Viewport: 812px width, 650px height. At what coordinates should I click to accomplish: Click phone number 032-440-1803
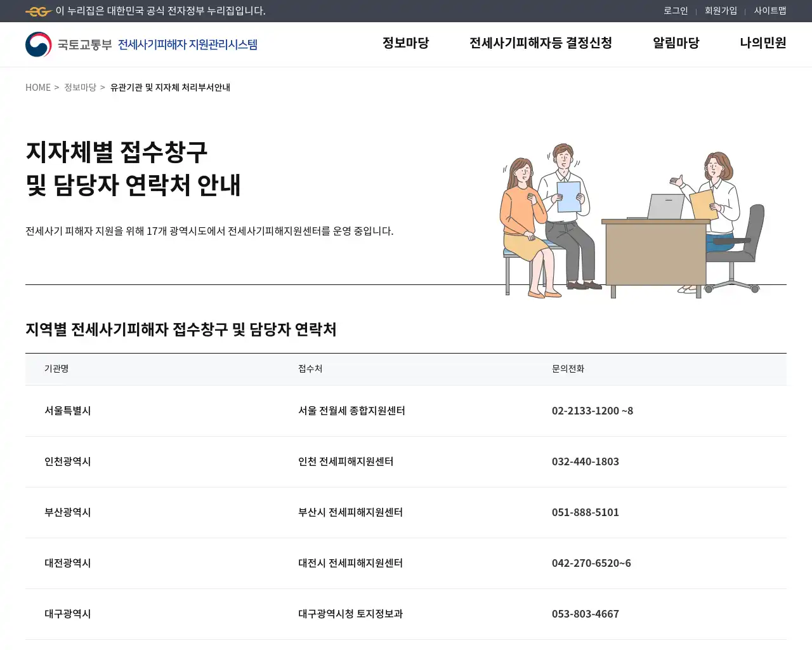[x=586, y=461]
